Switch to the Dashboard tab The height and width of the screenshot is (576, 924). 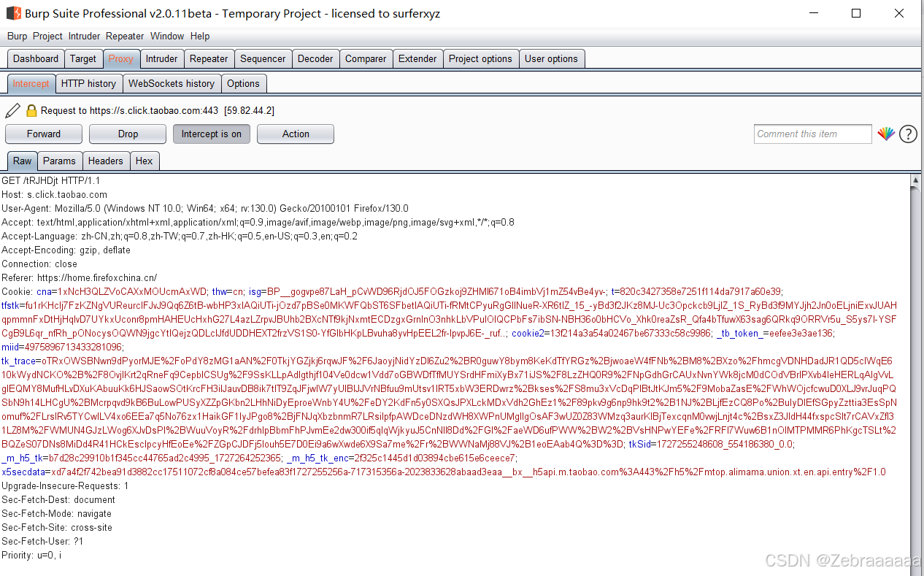click(36, 58)
